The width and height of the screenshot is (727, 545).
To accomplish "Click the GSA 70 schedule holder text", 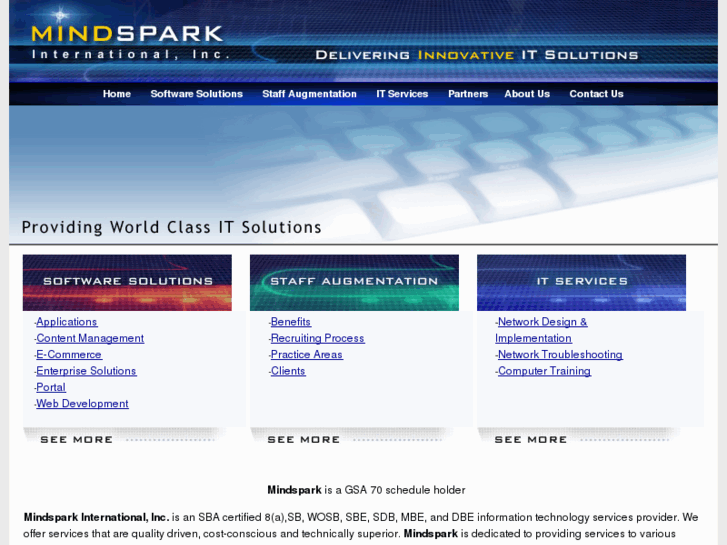I will 366,490.
